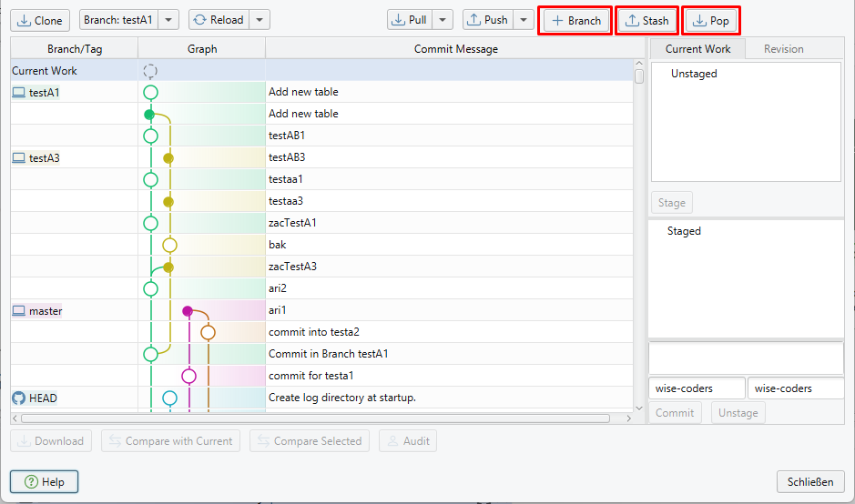Viewport: 855px width, 504px height.
Task: Expand the Pull dropdown arrow
Action: tap(443, 20)
